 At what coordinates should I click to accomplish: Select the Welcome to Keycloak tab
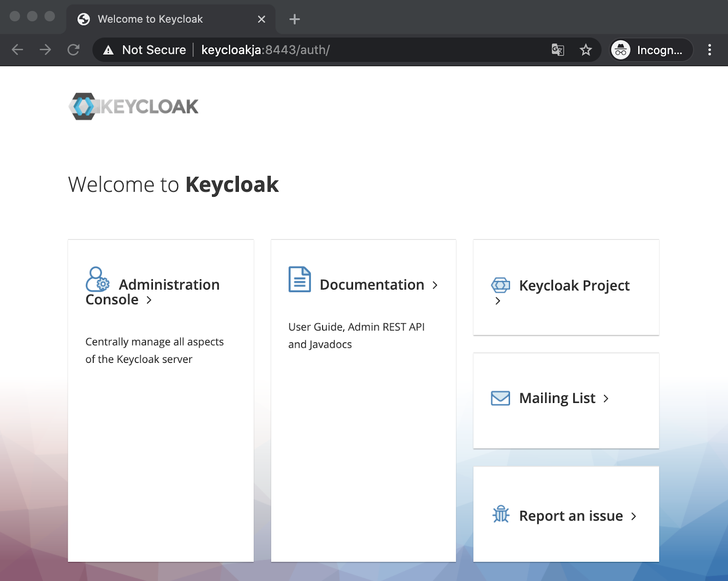(171, 19)
